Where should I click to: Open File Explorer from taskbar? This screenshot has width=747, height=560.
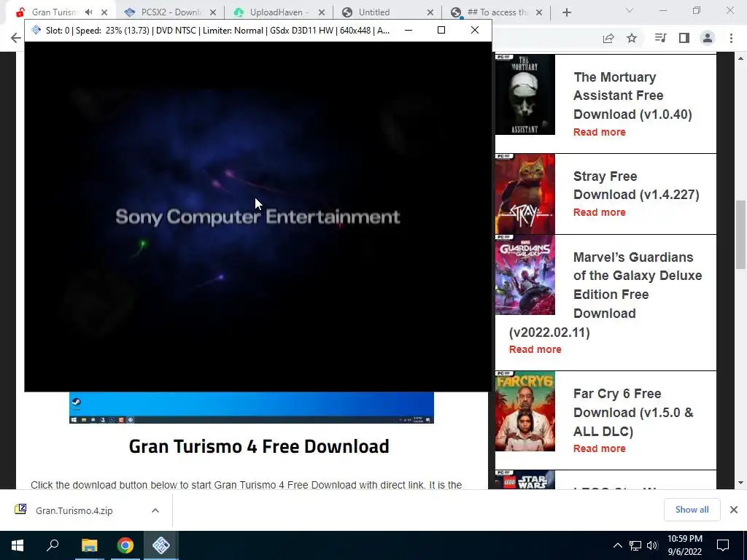pyautogui.click(x=89, y=545)
